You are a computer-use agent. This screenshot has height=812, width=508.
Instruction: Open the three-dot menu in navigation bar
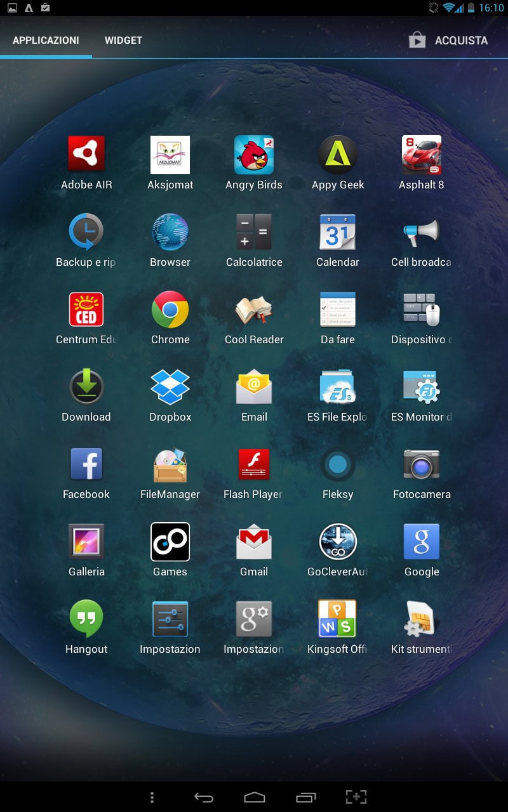(151, 797)
